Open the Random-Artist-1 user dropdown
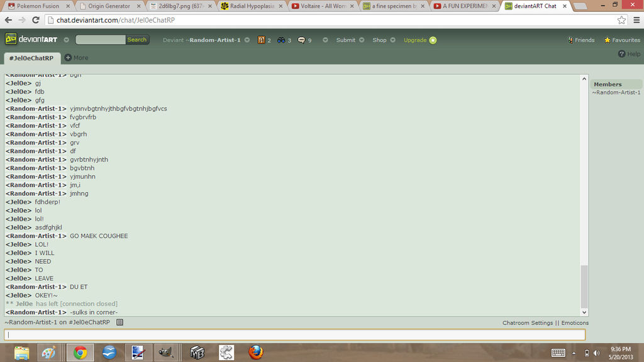 point(247,40)
